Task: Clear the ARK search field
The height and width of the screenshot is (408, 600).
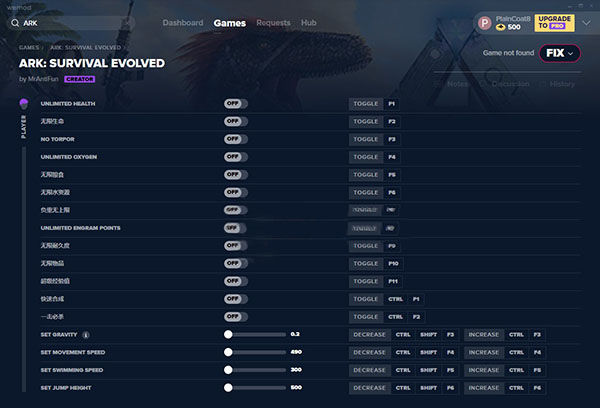Action: tap(127, 23)
